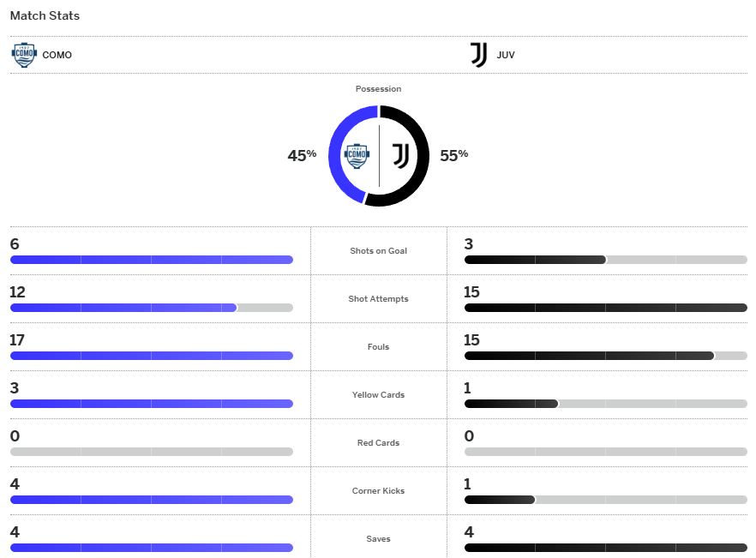This screenshot has width=756, height=558.
Task: Click the Saves stat label
Action: click(378, 539)
